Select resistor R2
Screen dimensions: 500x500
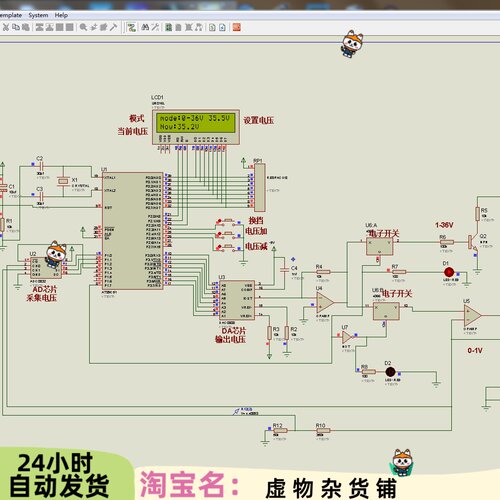287,333
